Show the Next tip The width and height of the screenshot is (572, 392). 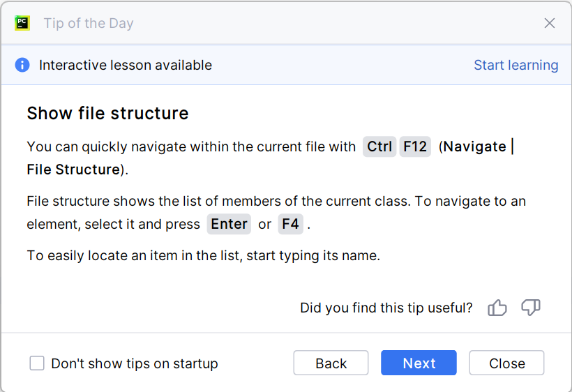[x=419, y=363]
